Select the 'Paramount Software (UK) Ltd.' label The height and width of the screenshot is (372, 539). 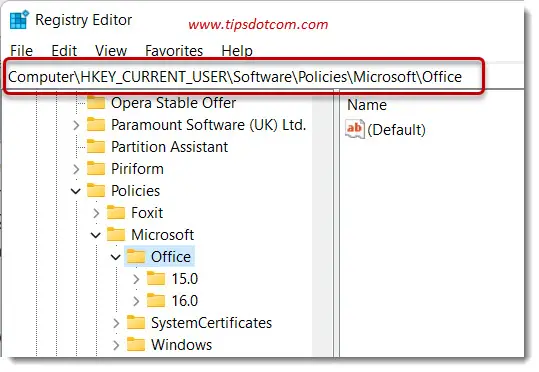(x=209, y=124)
